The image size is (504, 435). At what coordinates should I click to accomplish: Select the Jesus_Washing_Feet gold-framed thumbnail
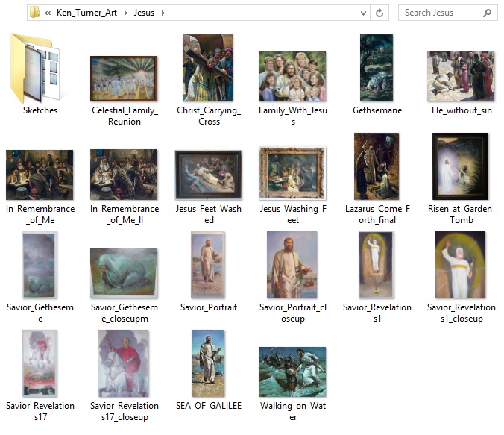(292, 173)
